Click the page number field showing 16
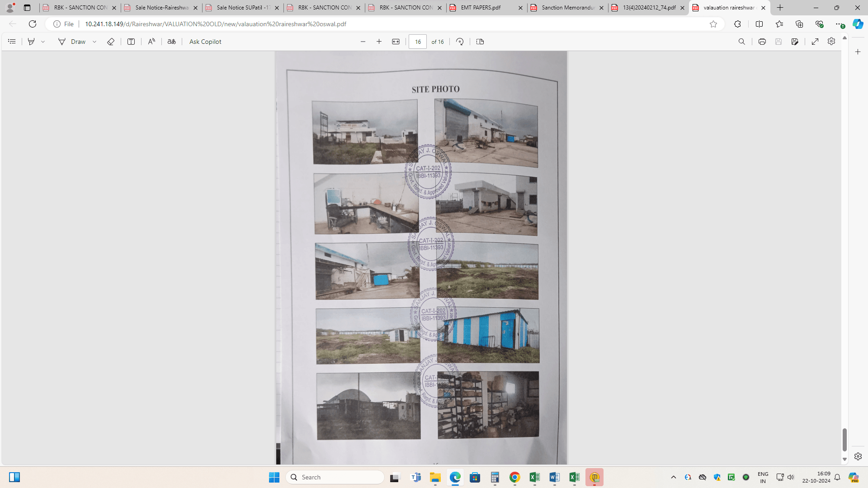868x488 pixels. (x=418, y=42)
